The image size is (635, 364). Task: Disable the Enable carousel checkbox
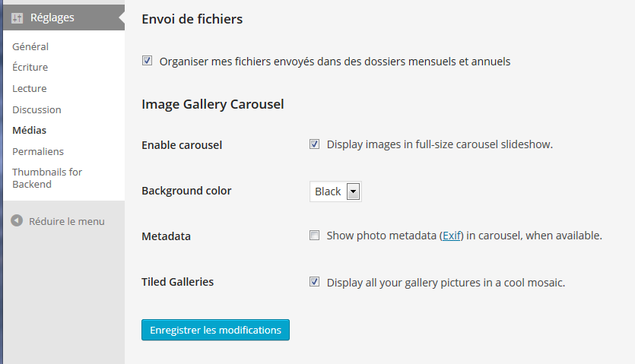(314, 144)
